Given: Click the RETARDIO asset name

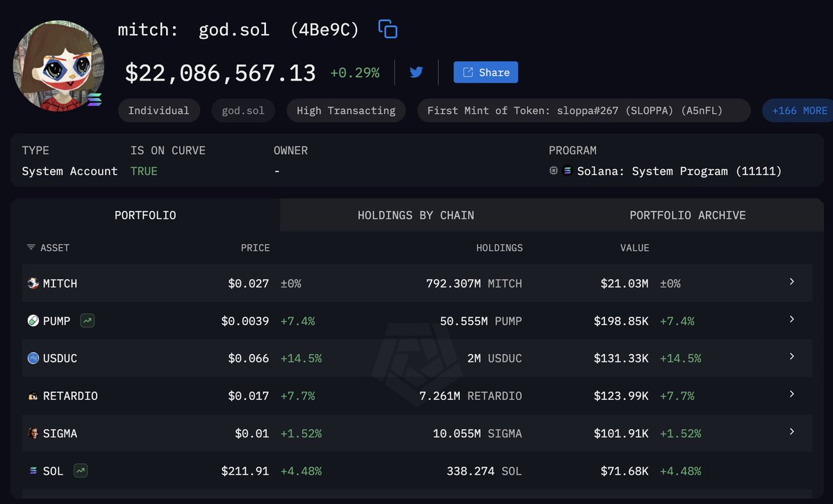Looking at the screenshot, I should tap(70, 396).
